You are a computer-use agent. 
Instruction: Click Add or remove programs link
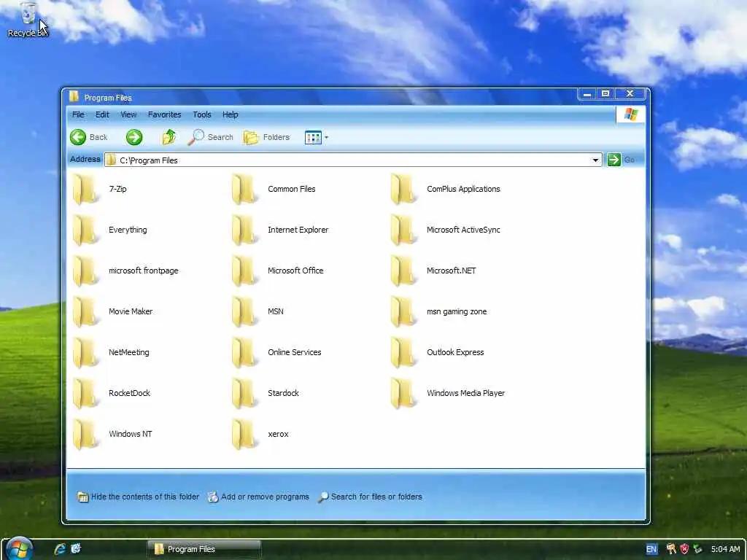click(x=259, y=497)
